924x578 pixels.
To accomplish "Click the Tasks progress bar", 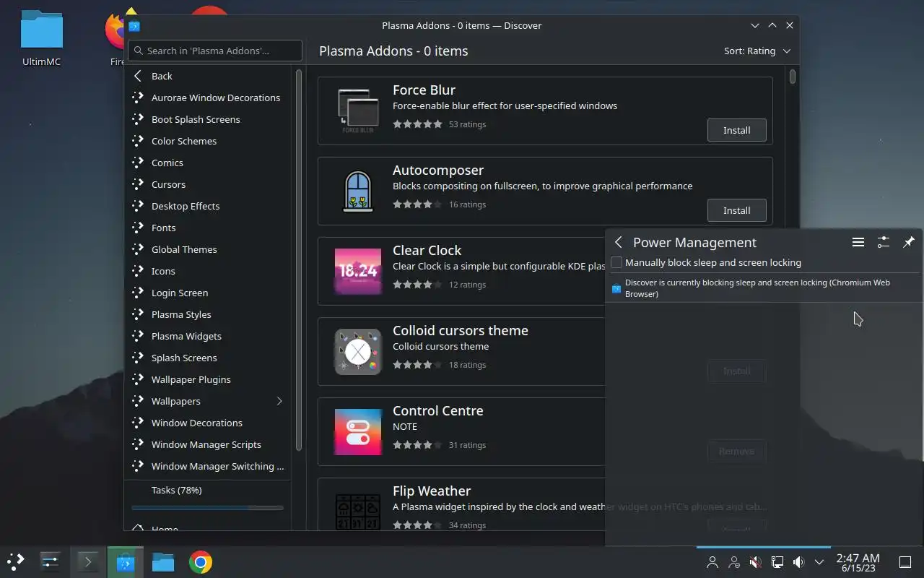I will click(208, 508).
